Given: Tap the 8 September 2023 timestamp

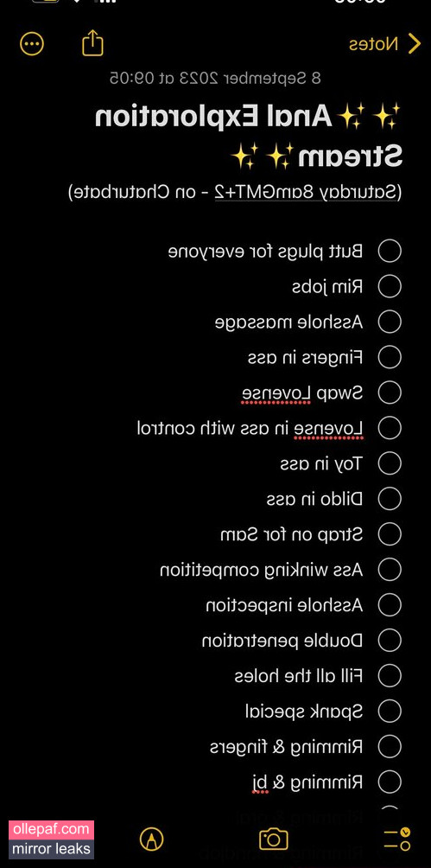Looking at the screenshot, I should pyautogui.click(x=215, y=78).
